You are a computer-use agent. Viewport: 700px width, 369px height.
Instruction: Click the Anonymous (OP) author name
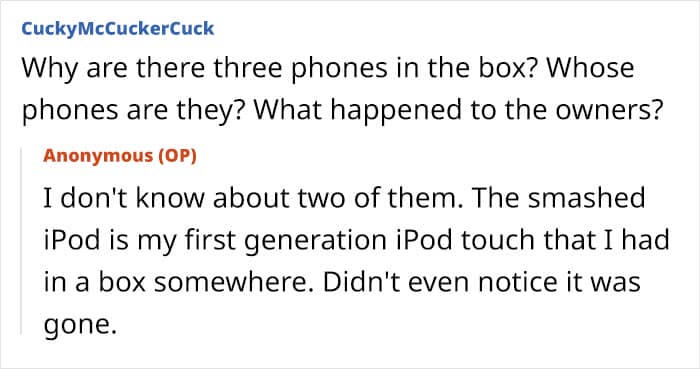[x=120, y=156]
